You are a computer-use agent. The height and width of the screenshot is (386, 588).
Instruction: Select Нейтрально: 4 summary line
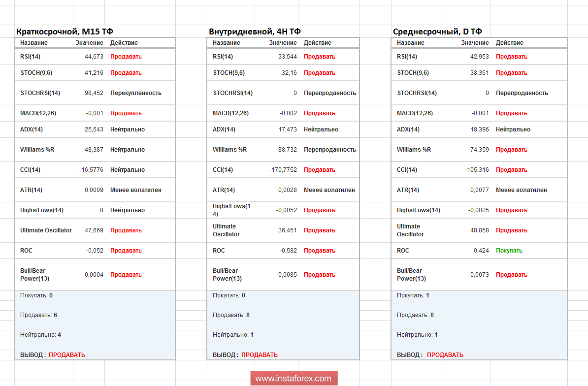coord(40,335)
